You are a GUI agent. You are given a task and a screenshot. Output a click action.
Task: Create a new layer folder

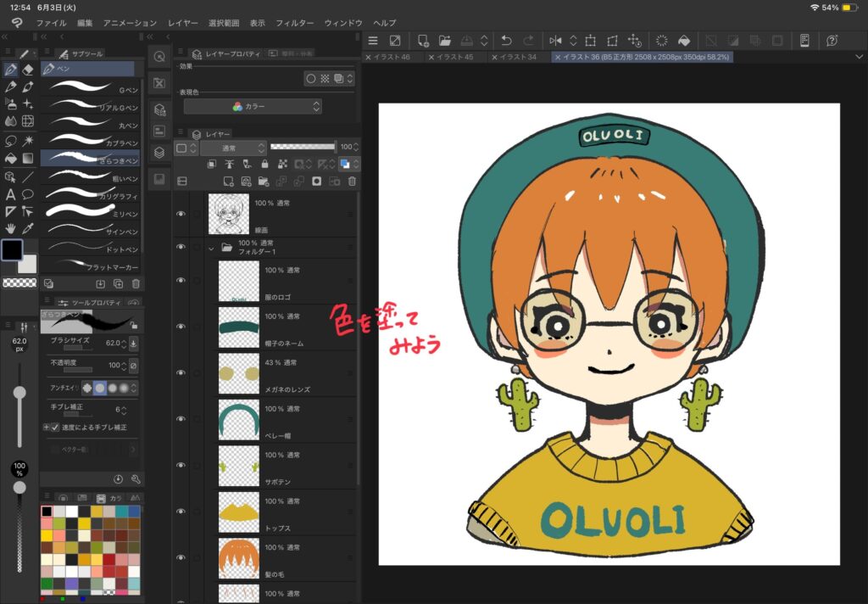pyautogui.click(x=264, y=182)
